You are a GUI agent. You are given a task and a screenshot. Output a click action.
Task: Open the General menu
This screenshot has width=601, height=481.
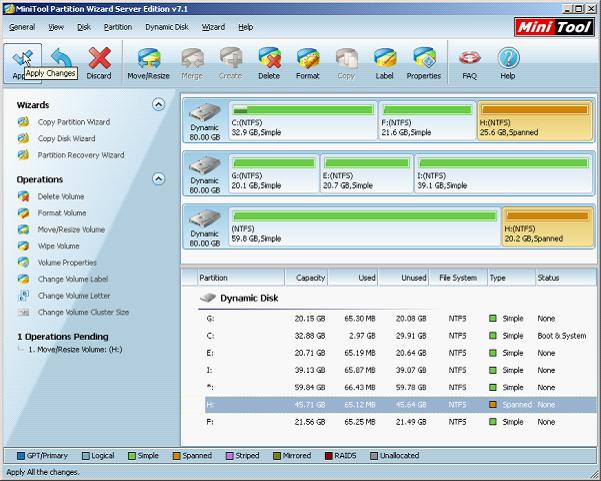pyautogui.click(x=22, y=27)
